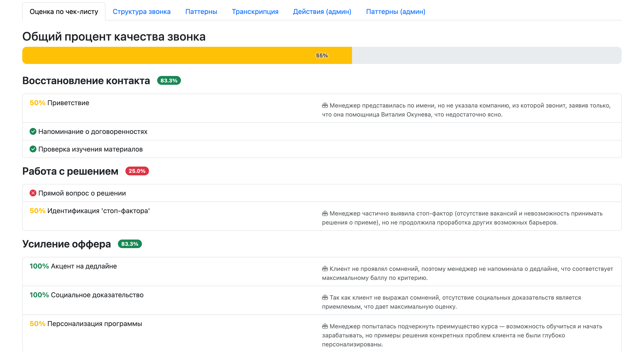Click the Идентификация 'стоп-фактора' row title
644x352 pixels.
pyautogui.click(x=98, y=211)
